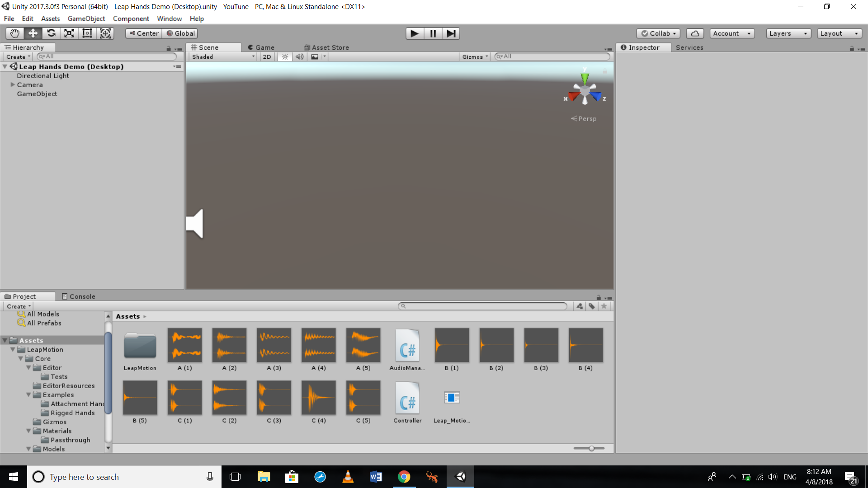
Task: Click the Step forward button
Action: coord(451,33)
